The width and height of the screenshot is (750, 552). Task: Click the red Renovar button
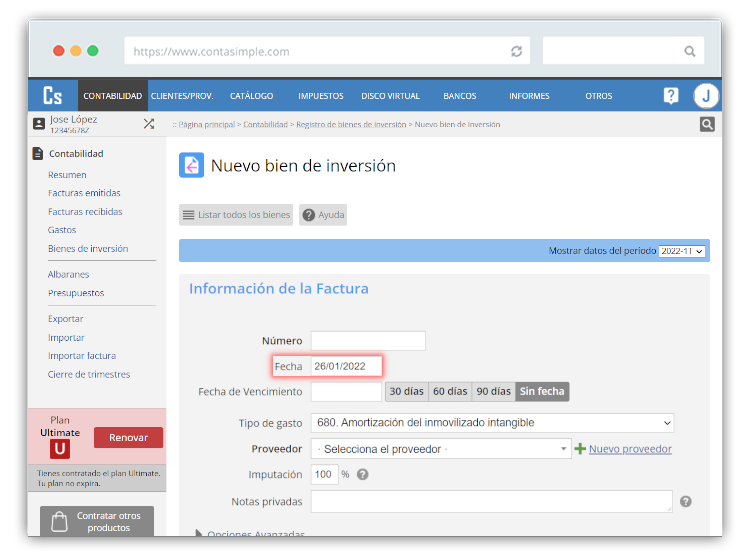(128, 438)
